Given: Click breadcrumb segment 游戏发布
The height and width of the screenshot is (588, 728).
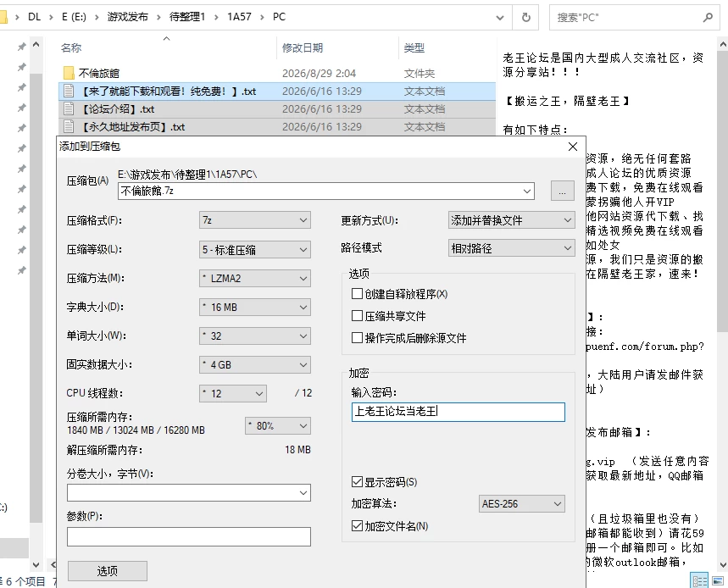Looking at the screenshot, I should point(128,17).
